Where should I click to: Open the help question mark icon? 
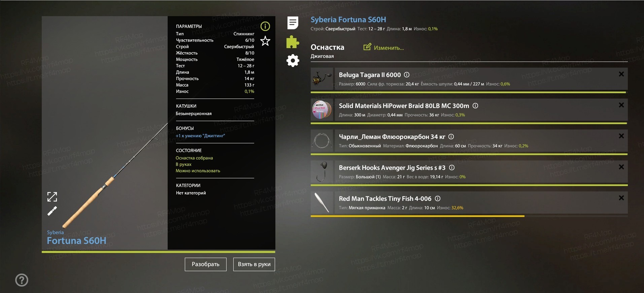(x=22, y=280)
